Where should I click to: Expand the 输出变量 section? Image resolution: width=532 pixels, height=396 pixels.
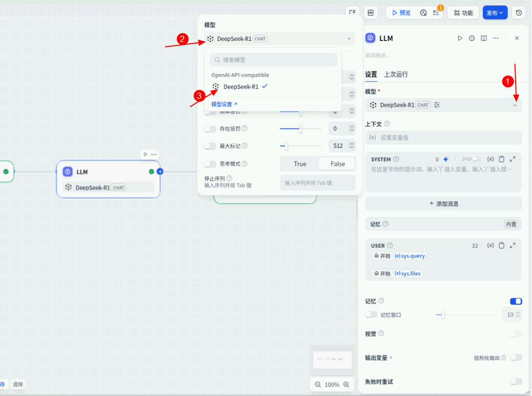[x=379, y=358]
